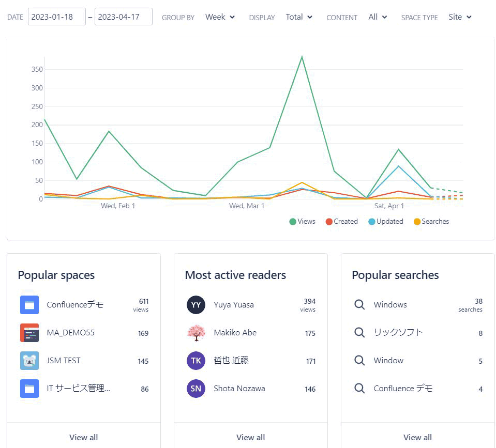
Task: Click the start date field 2023-01-18
Action: [57, 17]
